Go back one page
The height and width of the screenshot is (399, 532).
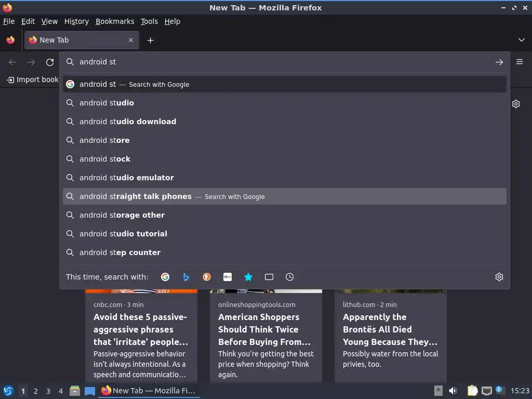[12, 62]
